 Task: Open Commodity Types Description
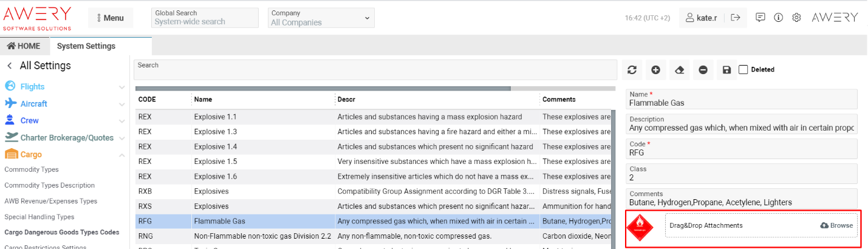50,185
